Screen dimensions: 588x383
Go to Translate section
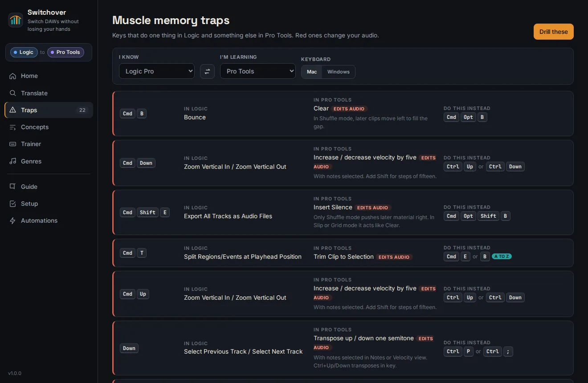(x=49, y=93)
